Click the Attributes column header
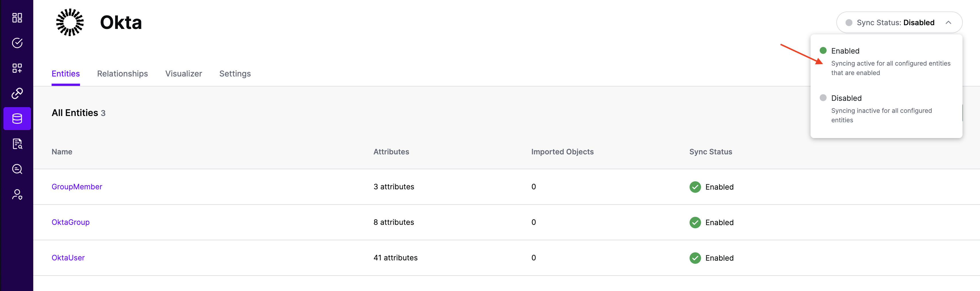This screenshot has height=291, width=980. pos(391,152)
